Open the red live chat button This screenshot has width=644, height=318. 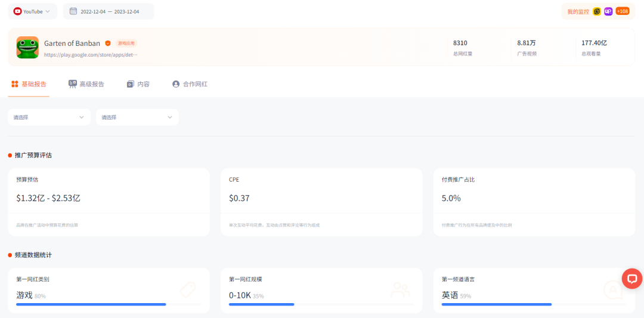pos(632,279)
